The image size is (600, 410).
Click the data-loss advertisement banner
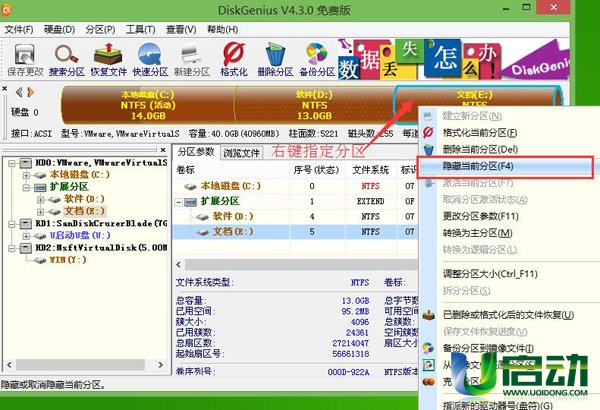pyautogui.click(x=453, y=60)
